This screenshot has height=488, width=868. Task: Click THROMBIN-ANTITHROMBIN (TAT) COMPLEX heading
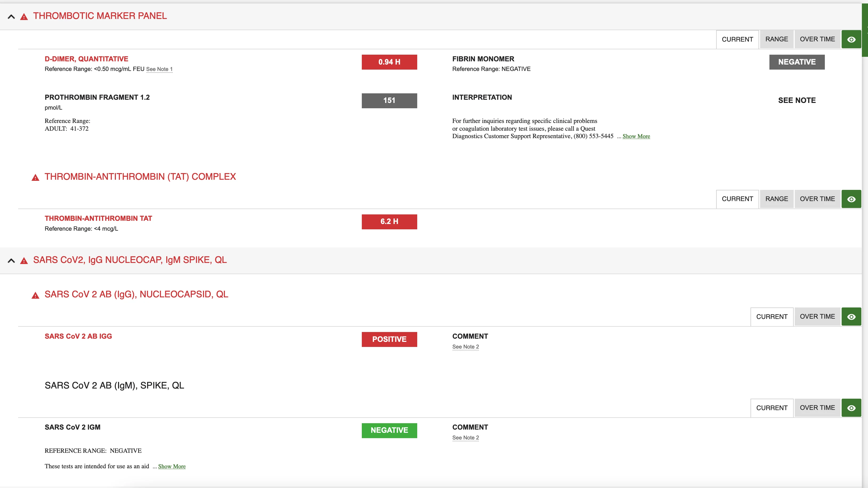coord(140,177)
